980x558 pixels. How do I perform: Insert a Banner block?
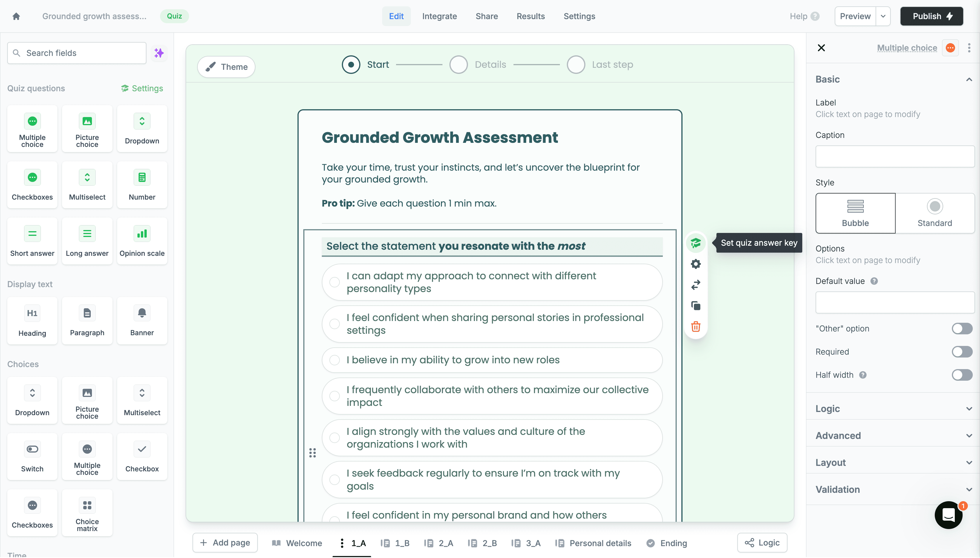(142, 321)
